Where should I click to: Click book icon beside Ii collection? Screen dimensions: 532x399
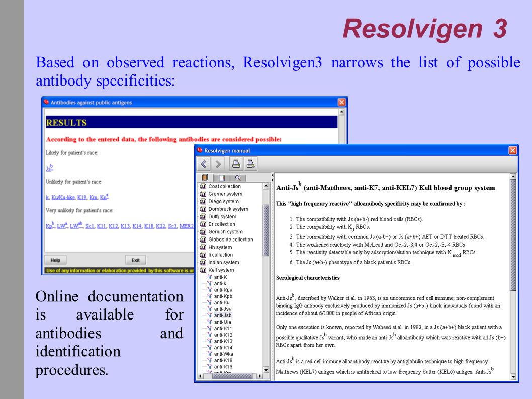203,255
